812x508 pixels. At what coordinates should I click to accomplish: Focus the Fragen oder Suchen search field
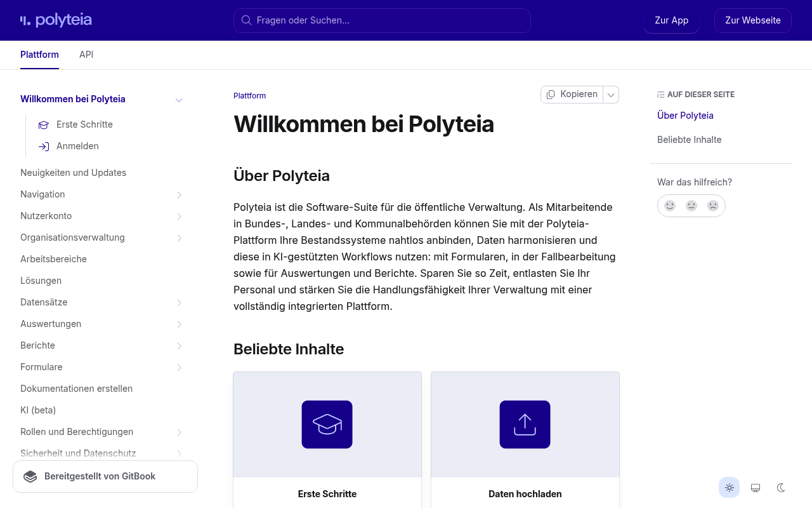382,20
